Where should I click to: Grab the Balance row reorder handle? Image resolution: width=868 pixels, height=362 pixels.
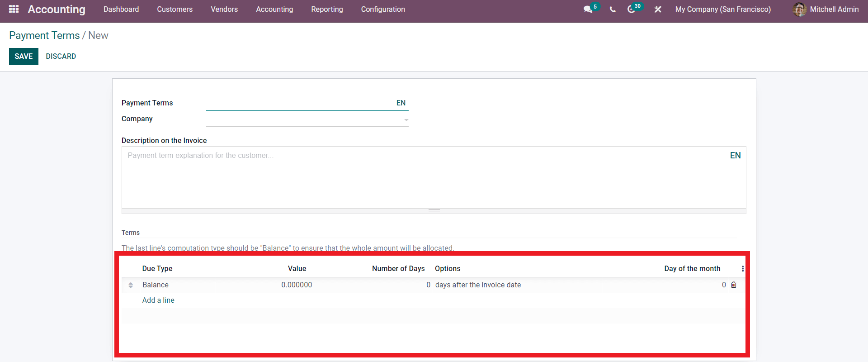(x=131, y=285)
